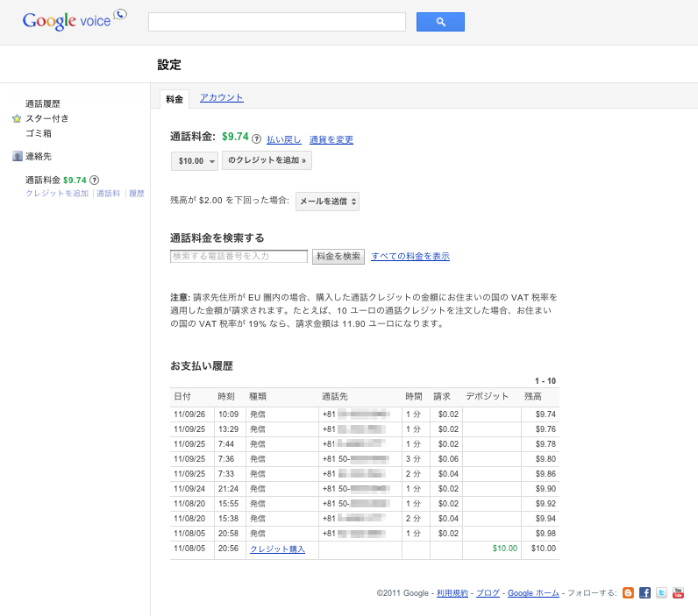Image resolution: width=698 pixels, height=616 pixels.
Task: Open the YouTube icon in the footer
Action: [678, 593]
